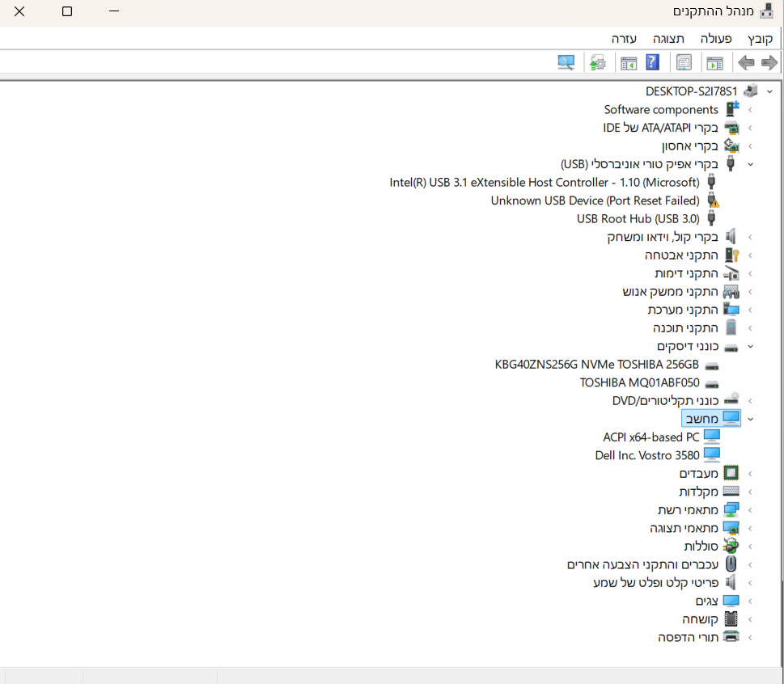Expand the התקני תוכנה category
This screenshot has width=784, height=684.
[751, 328]
